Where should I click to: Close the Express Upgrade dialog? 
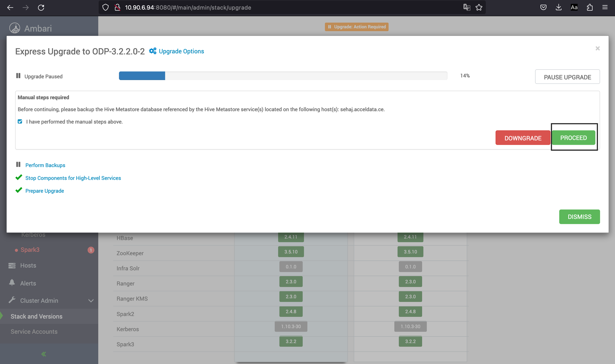598,49
